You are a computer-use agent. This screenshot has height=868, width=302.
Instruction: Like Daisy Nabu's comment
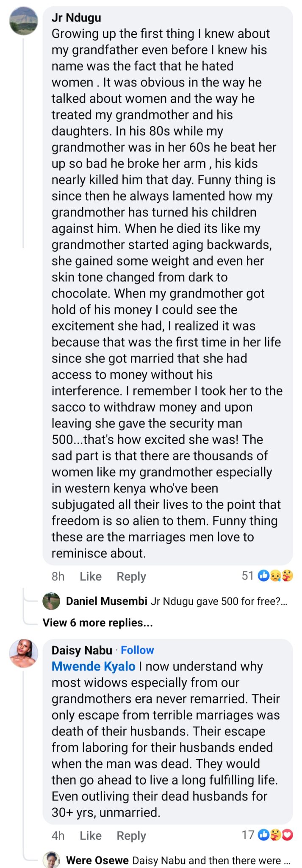[x=91, y=835]
